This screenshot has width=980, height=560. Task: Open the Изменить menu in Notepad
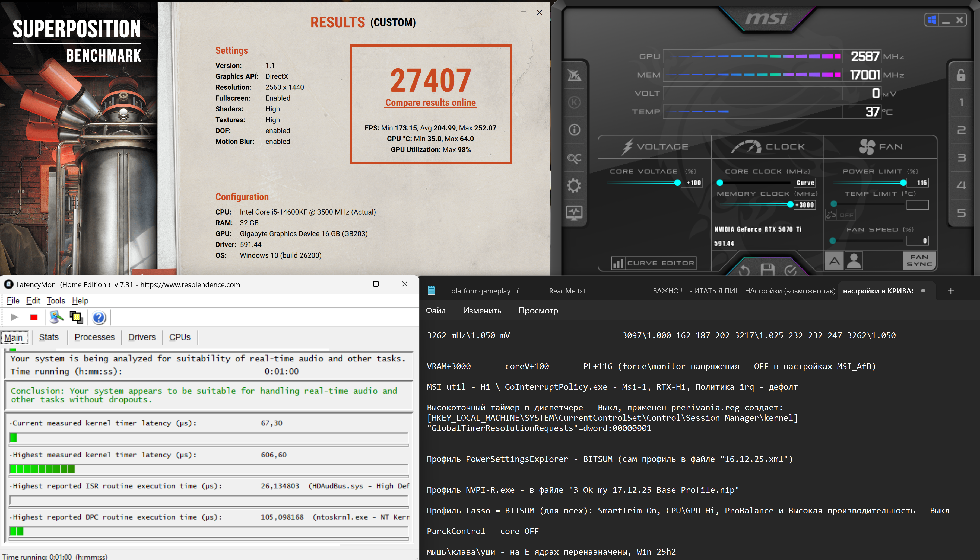point(482,311)
